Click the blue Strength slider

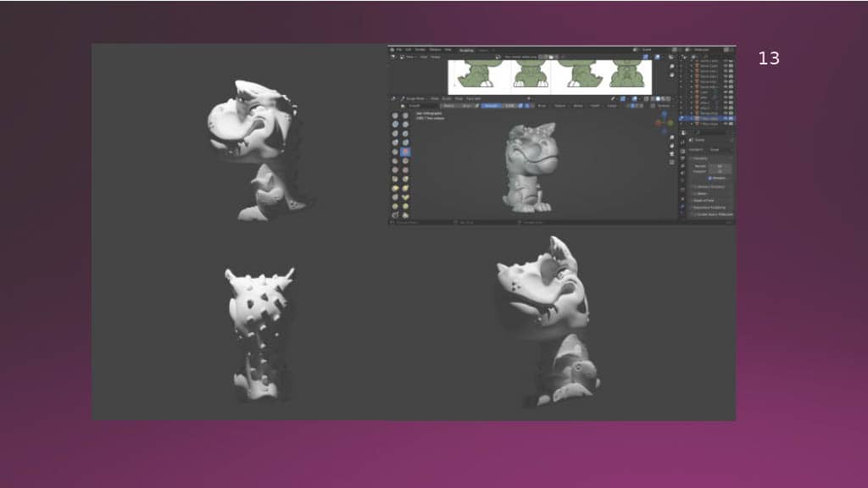coord(499,106)
